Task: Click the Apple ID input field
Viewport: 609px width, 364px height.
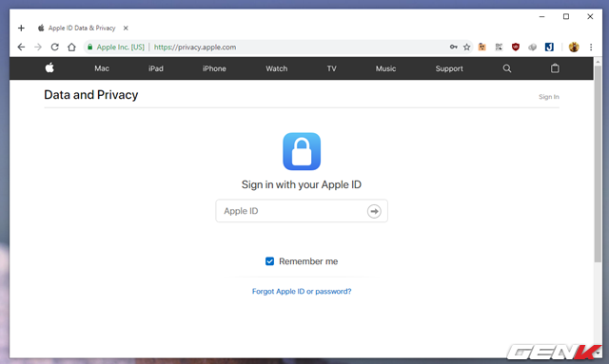Action: [x=302, y=211]
